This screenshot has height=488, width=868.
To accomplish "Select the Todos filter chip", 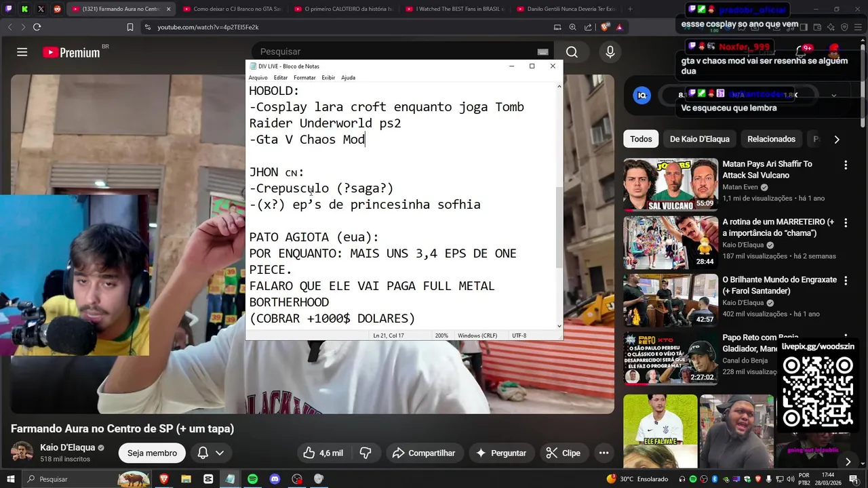I will pyautogui.click(x=641, y=139).
